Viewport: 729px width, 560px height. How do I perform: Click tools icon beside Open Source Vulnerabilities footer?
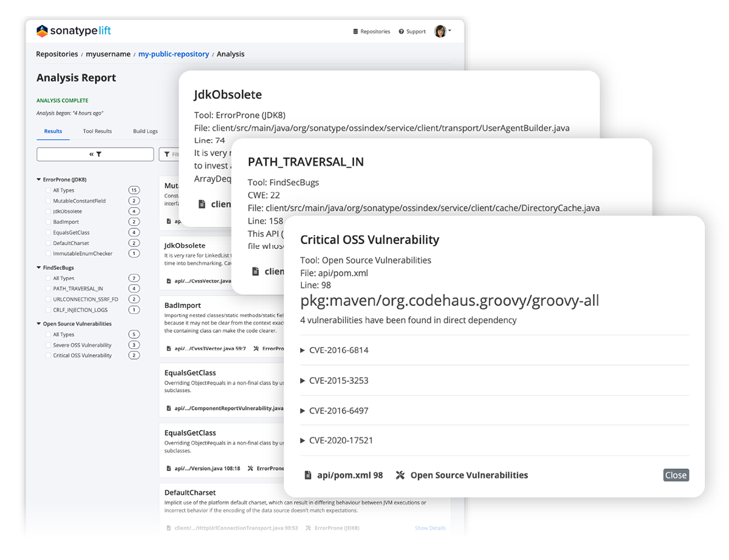(400, 475)
